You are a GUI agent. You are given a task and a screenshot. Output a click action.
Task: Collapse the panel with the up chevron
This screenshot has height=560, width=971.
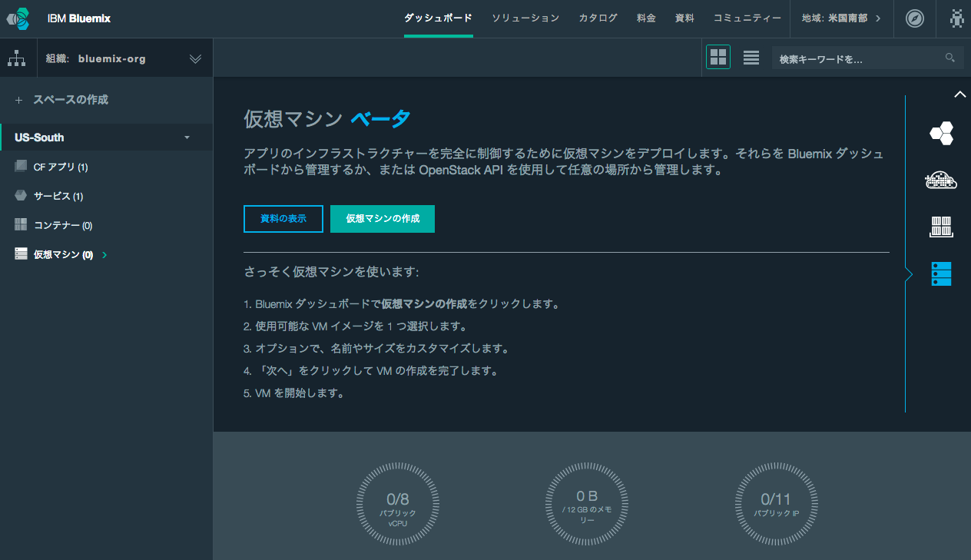(959, 94)
